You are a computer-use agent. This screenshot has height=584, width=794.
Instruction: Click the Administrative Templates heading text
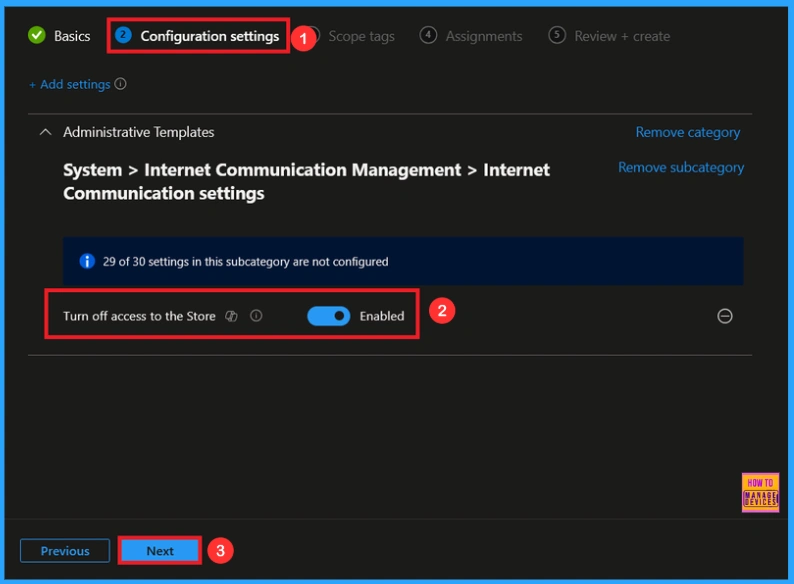coord(139,132)
